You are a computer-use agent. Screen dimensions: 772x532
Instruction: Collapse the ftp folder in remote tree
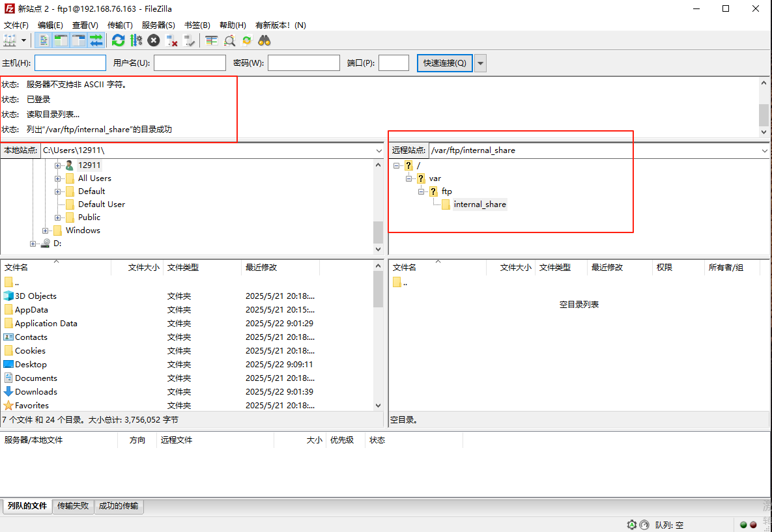pos(421,191)
